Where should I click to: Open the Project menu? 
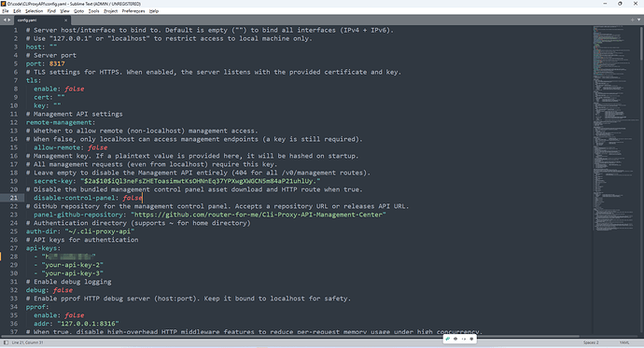[110, 11]
